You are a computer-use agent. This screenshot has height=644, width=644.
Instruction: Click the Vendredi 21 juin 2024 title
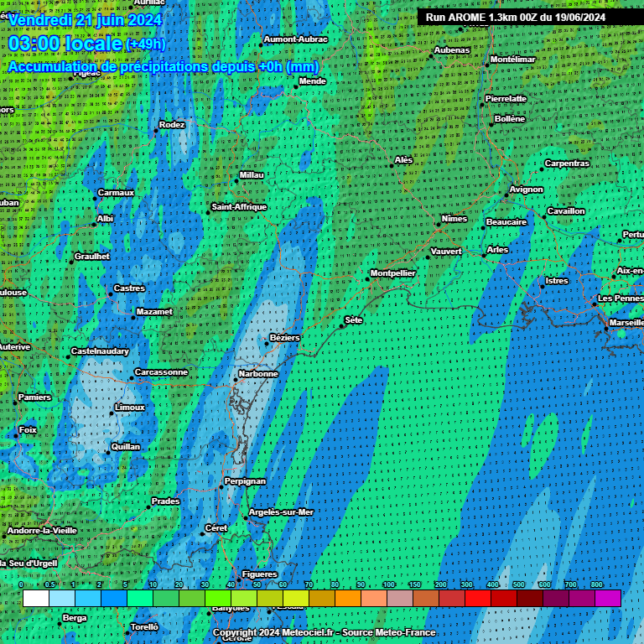click(x=86, y=20)
